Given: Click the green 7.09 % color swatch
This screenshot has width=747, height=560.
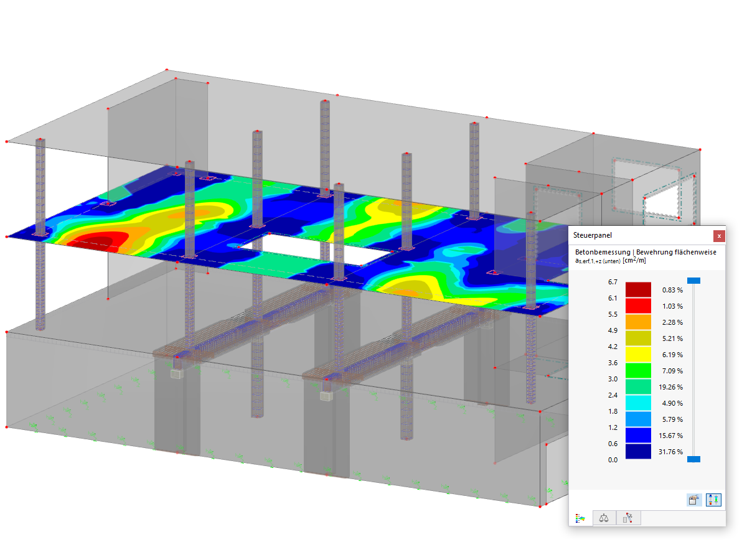Looking at the screenshot, I should pos(638,370).
